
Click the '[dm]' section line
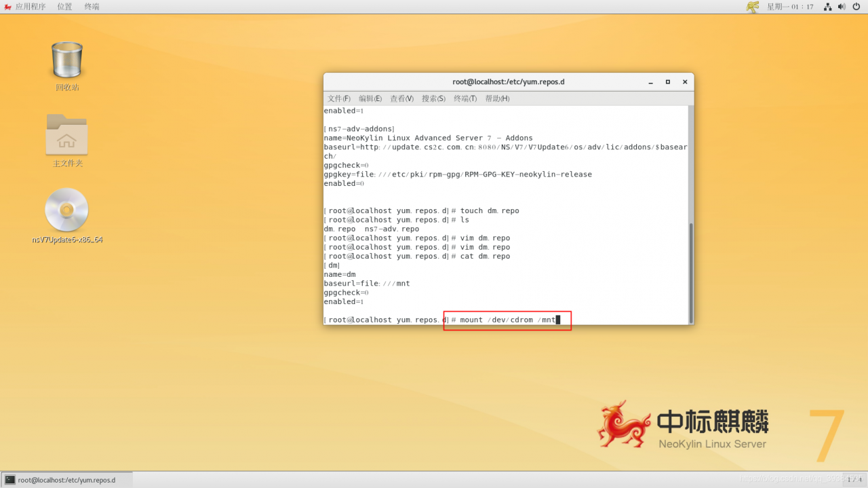pyautogui.click(x=332, y=265)
